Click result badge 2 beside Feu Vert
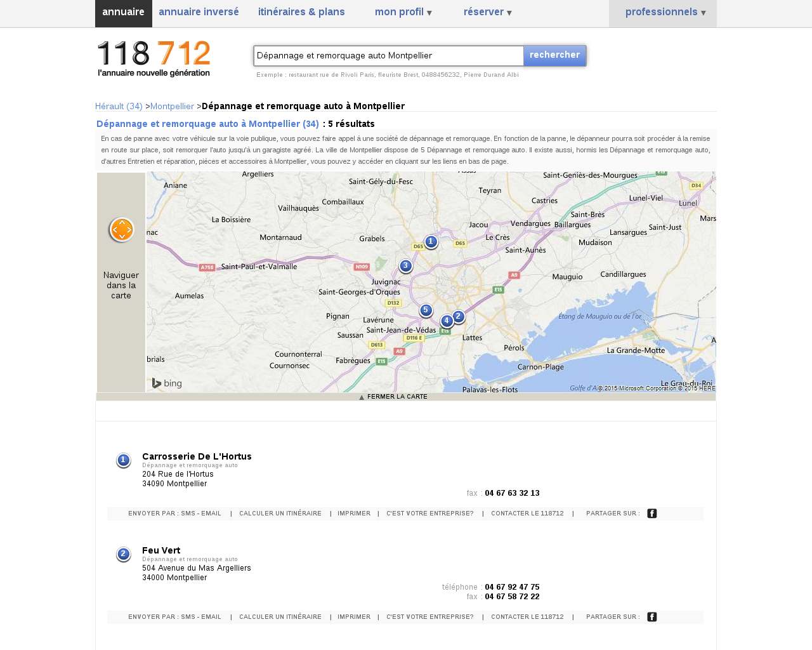The image size is (812, 650). (x=123, y=554)
